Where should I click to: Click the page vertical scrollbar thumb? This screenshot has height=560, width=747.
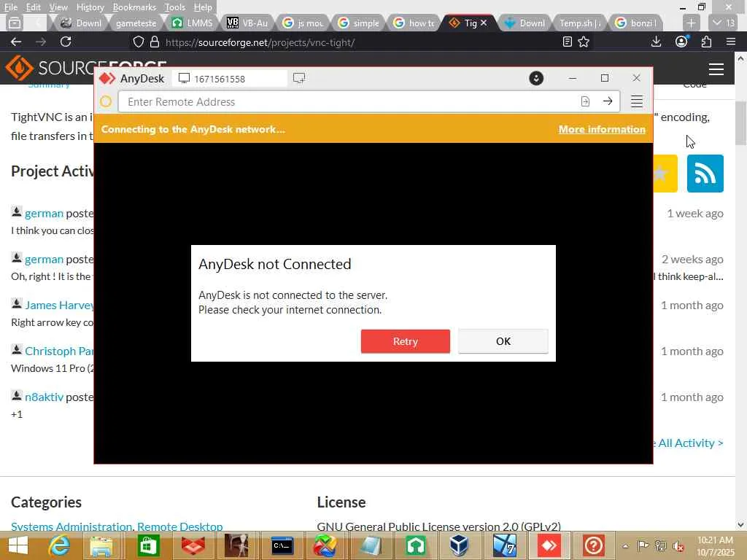click(x=740, y=122)
